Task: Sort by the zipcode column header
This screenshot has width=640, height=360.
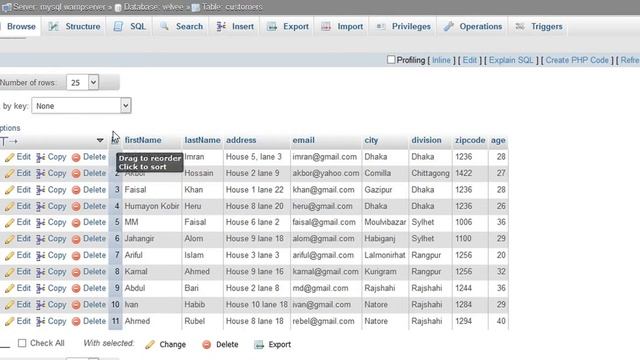Action: click(470, 140)
